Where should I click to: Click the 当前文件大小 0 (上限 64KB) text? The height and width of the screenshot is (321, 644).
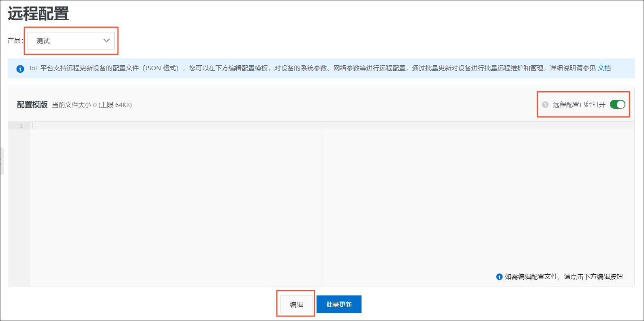[x=92, y=105]
